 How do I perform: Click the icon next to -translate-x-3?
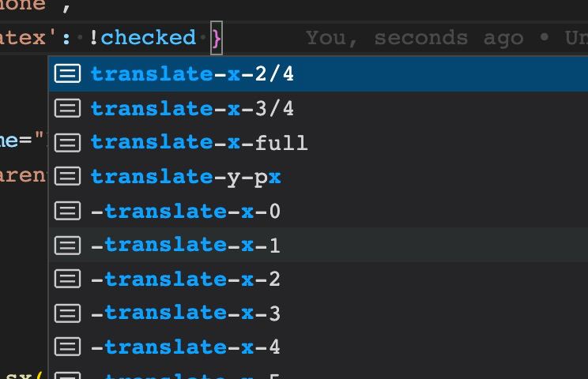click(67, 313)
